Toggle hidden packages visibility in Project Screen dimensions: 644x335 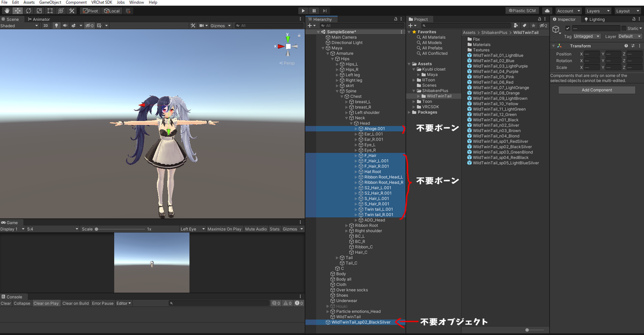coord(543,25)
